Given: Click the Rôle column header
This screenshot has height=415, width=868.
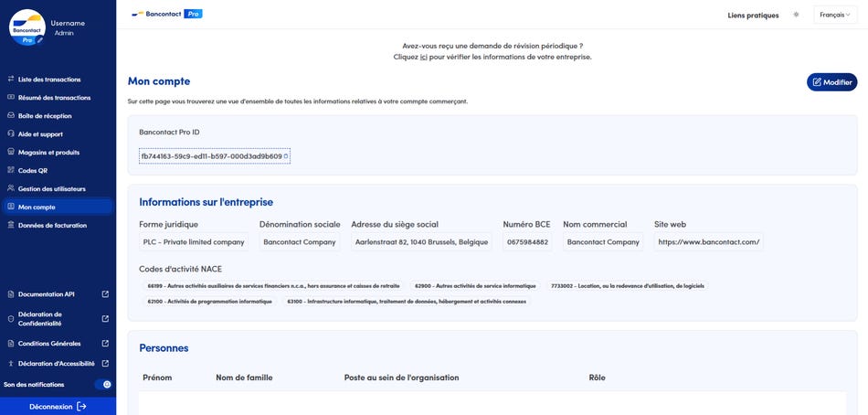Looking at the screenshot, I should tap(598, 378).
